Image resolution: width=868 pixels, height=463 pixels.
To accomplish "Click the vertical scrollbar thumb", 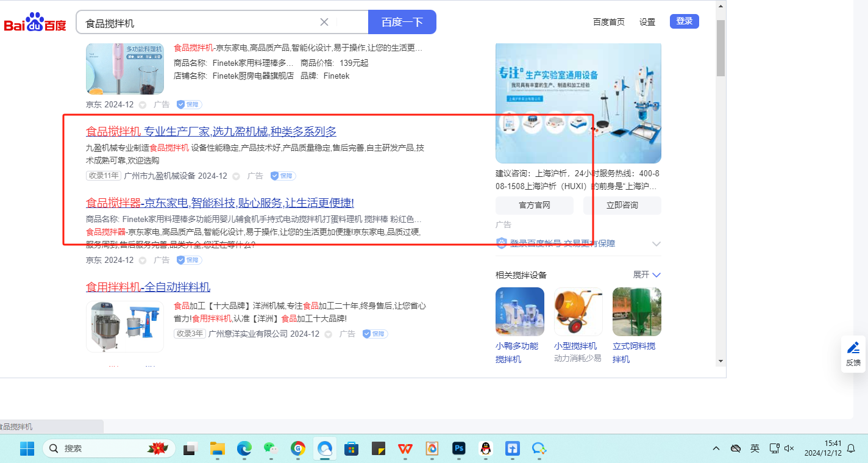I will click(720, 48).
